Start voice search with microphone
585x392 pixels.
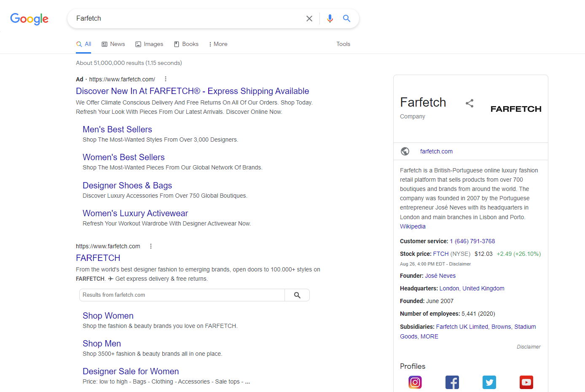point(330,19)
